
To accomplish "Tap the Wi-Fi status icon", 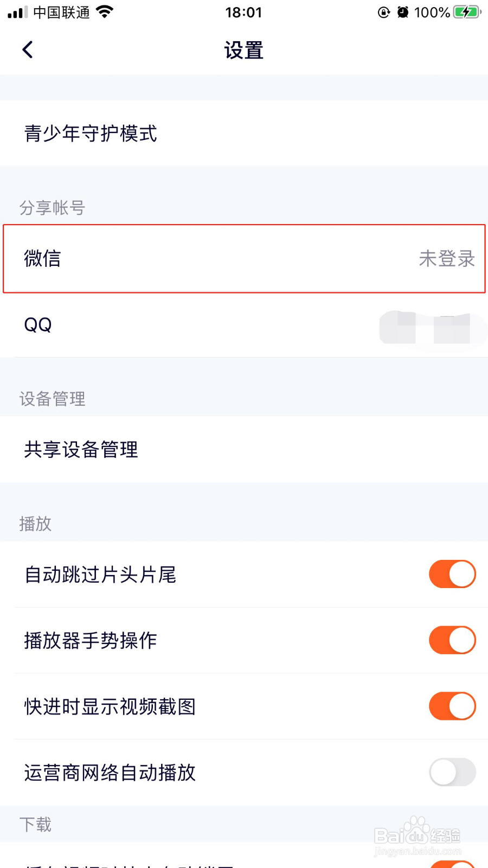I will [105, 11].
